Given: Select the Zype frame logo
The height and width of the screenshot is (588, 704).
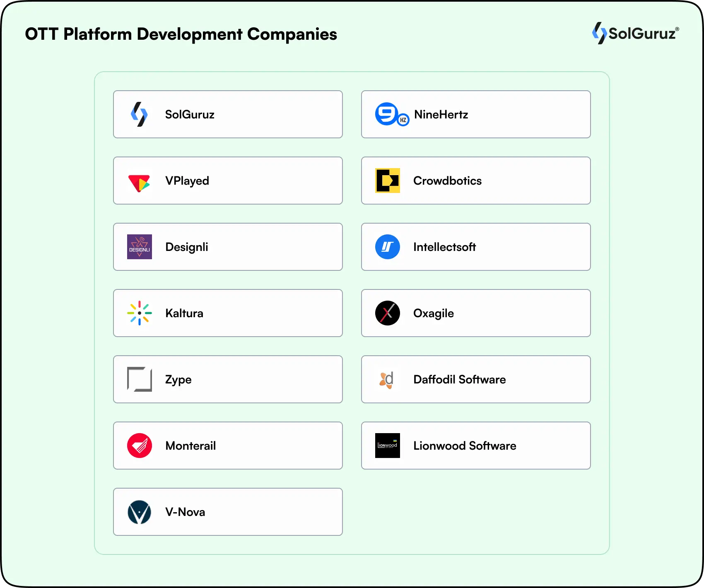Looking at the screenshot, I should tap(140, 379).
